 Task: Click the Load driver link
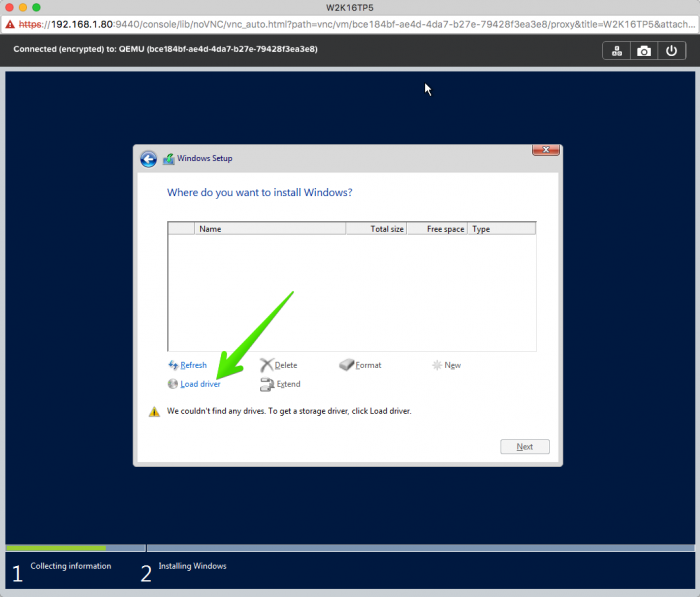coord(200,384)
